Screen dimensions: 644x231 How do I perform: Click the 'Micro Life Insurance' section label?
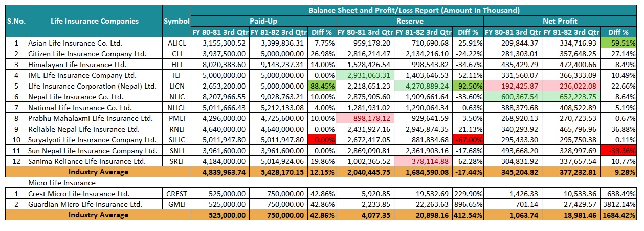[x=62, y=182]
